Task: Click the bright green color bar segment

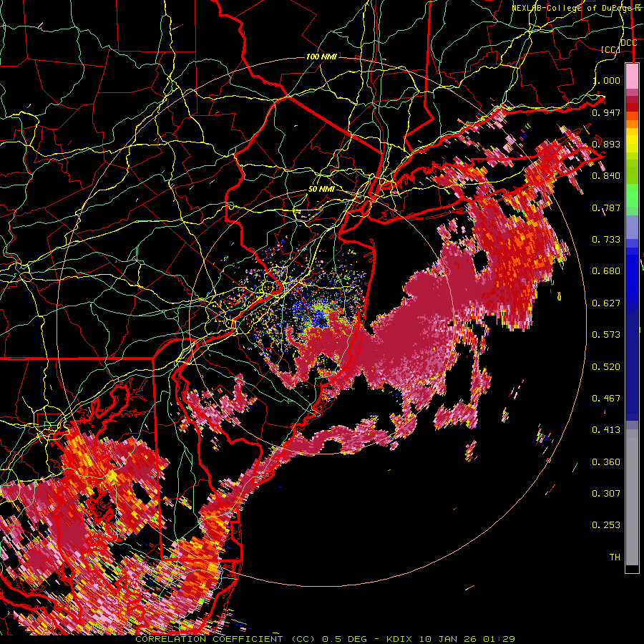Action: pos(632,195)
